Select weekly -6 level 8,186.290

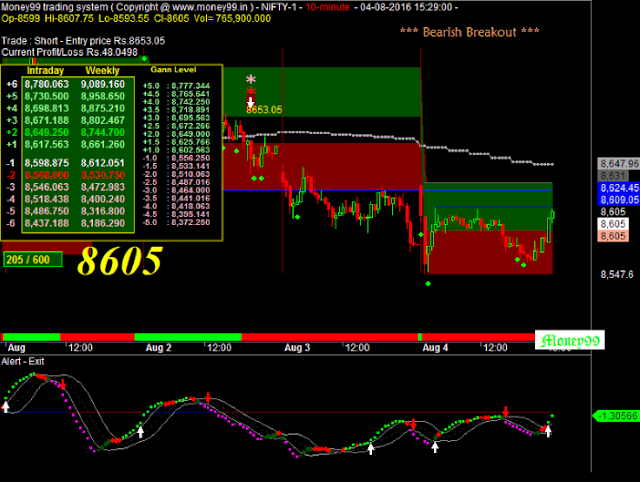click(x=103, y=223)
